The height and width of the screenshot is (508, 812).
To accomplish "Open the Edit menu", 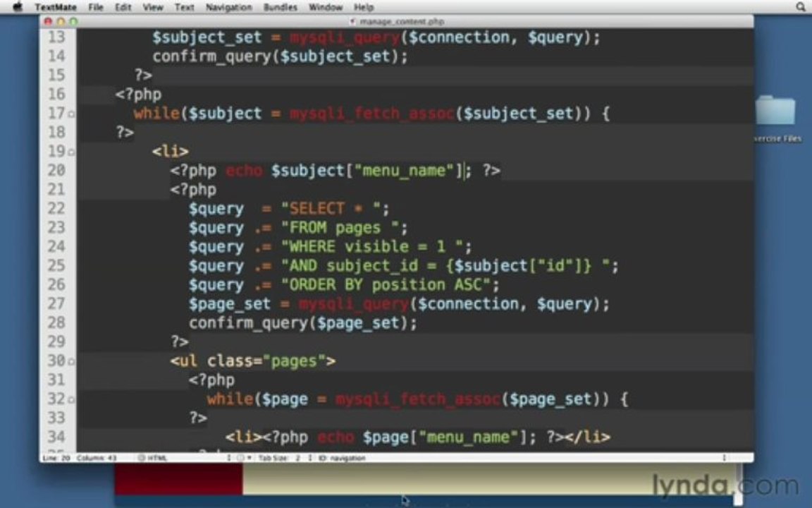I will (x=123, y=7).
